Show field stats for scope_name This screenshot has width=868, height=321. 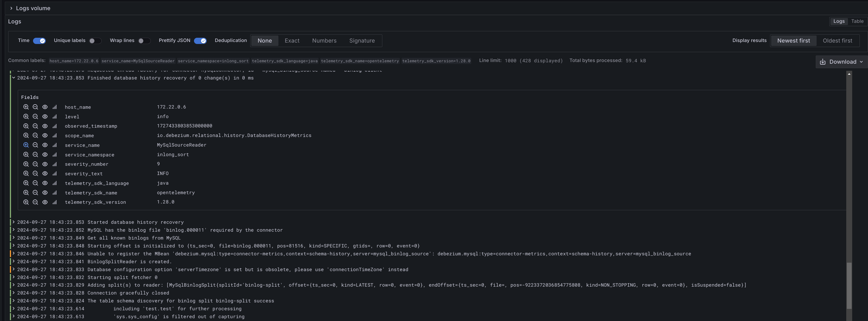pos(54,136)
